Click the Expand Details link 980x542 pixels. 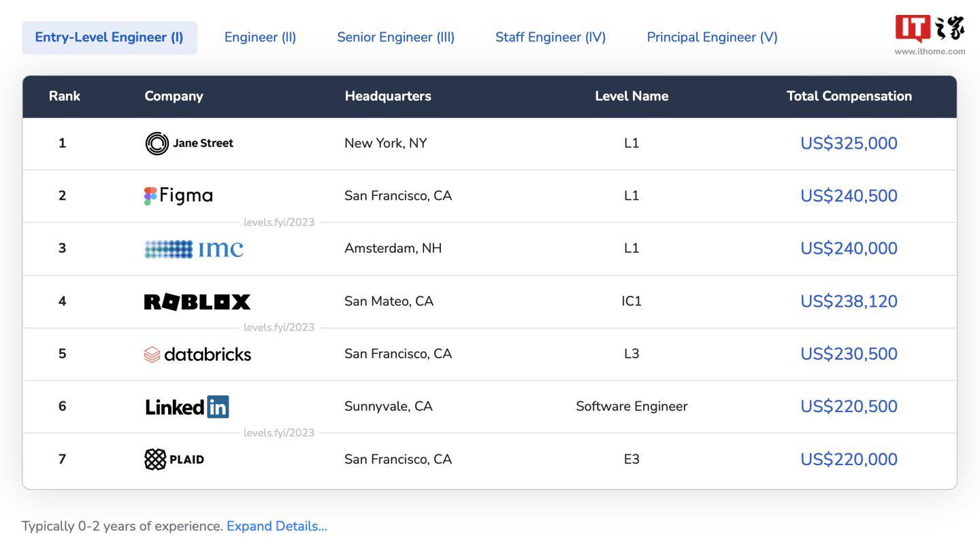click(277, 526)
